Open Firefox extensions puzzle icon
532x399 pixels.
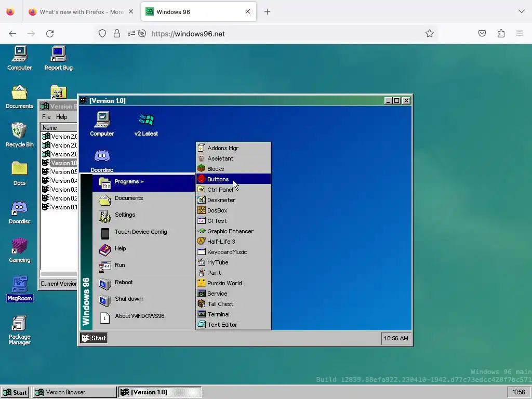(x=501, y=33)
